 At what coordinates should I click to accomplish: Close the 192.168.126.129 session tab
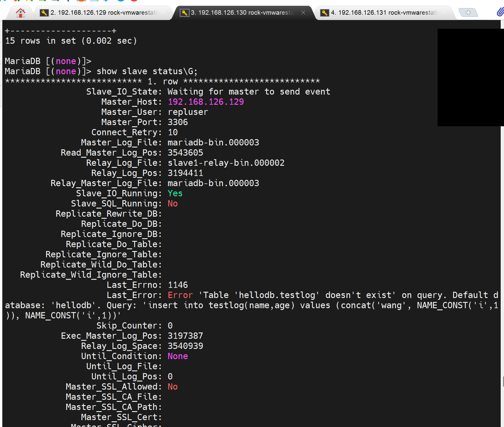click(x=163, y=13)
